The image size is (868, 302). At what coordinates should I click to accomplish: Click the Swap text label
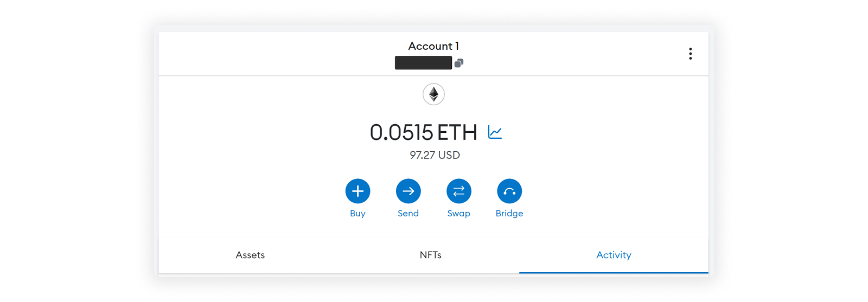click(458, 214)
